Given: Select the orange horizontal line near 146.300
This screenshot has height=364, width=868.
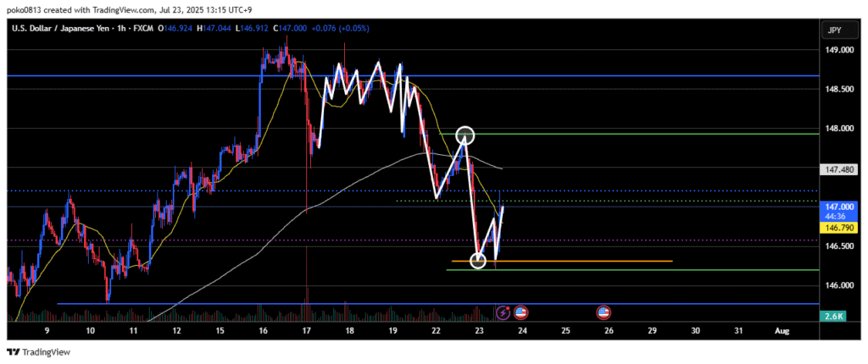Looking at the screenshot, I should pos(593,261).
